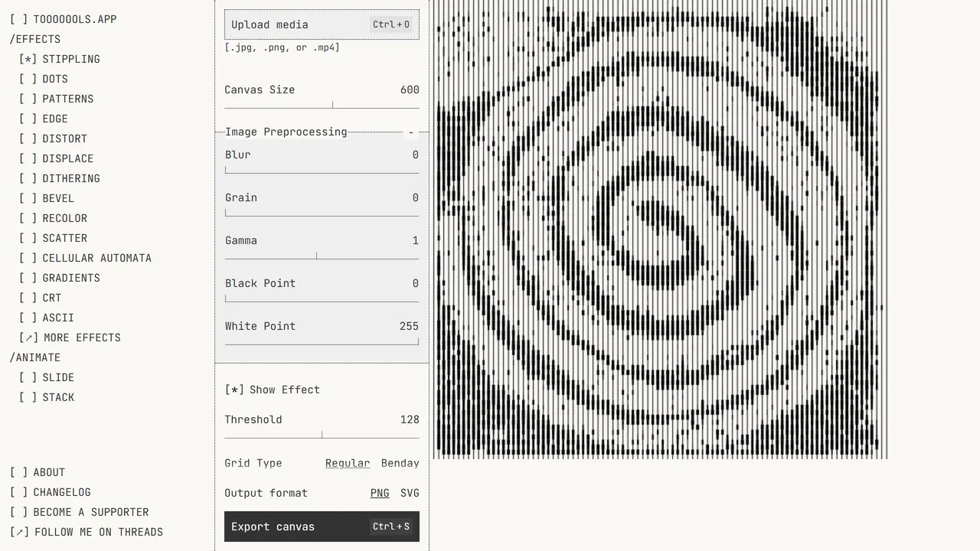Open the RECOLOR effect
The width and height of the screenshot is (980, 551).
pyautogui.click(x=54, y=218)
